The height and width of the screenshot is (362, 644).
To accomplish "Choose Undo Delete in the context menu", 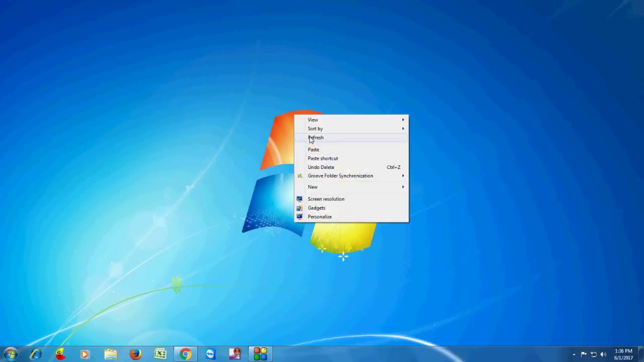I will (x=351, y=167).
